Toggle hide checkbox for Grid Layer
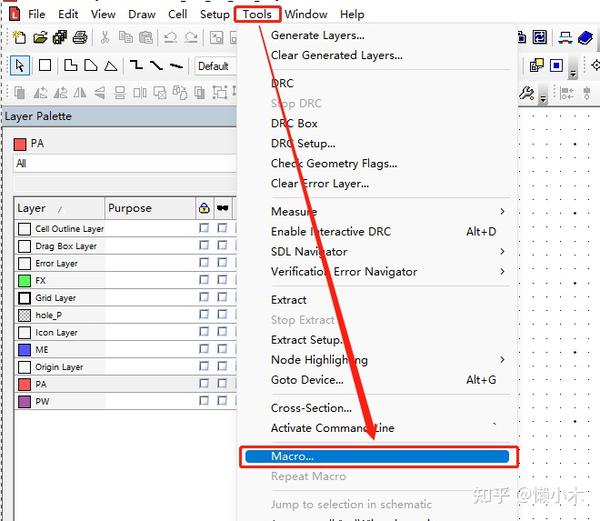The image size is (600, 521). (x=222, y=297)
